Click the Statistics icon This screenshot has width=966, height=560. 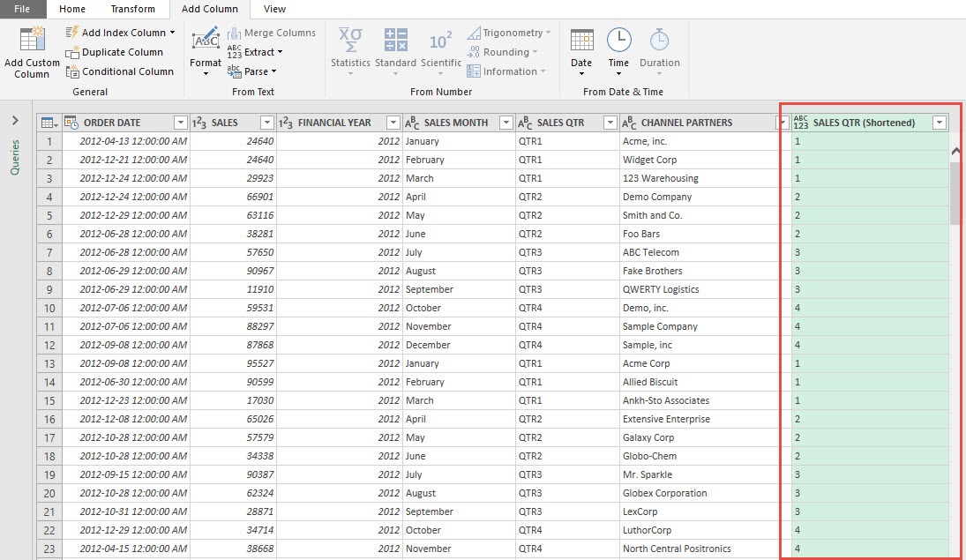(x=350, y=40)
